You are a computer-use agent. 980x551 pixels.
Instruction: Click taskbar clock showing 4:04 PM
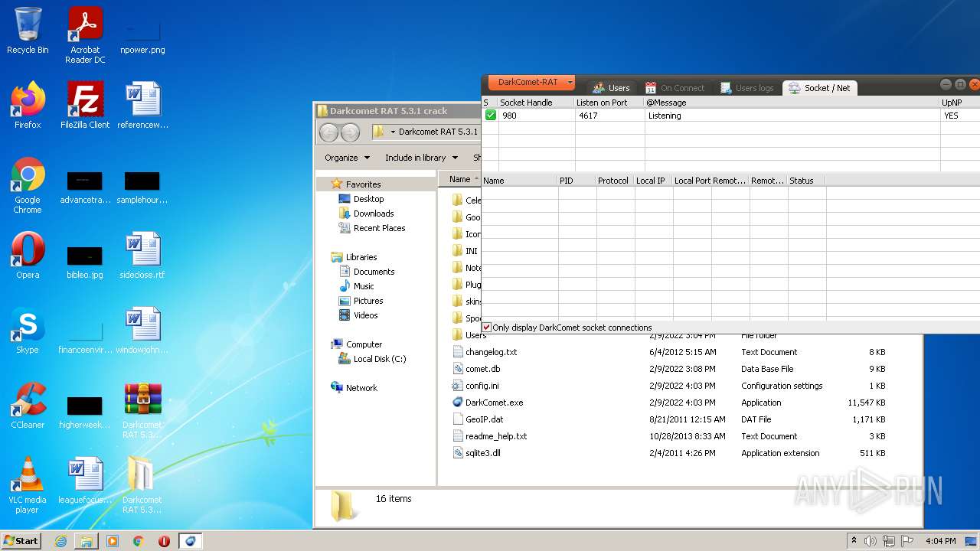[940, 540]
